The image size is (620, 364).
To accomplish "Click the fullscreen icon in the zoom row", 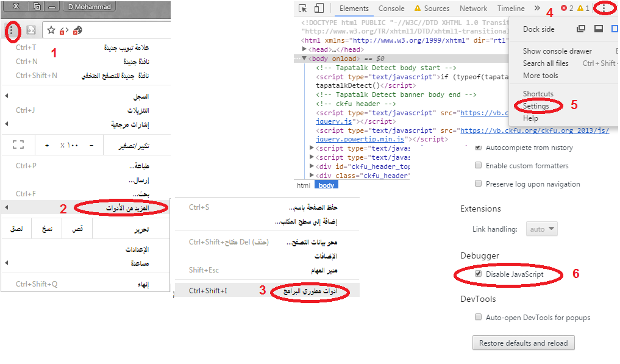I will (18, 145).
